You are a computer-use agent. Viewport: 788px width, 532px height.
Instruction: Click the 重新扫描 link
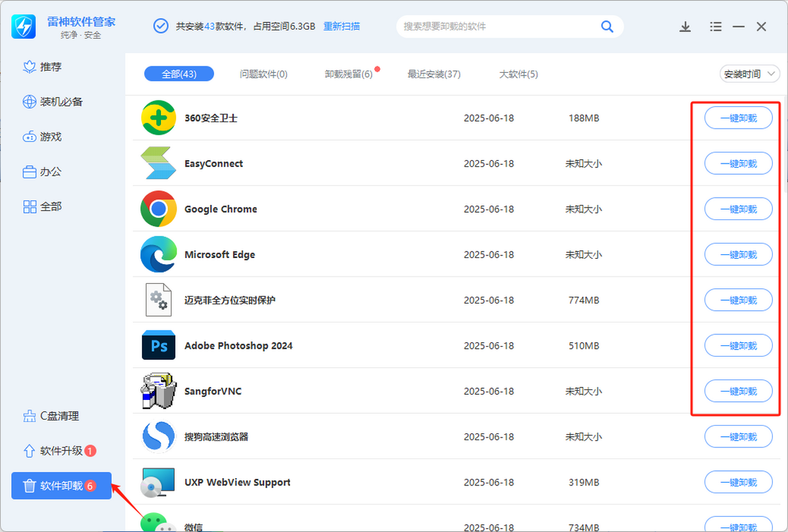point(341,26)
